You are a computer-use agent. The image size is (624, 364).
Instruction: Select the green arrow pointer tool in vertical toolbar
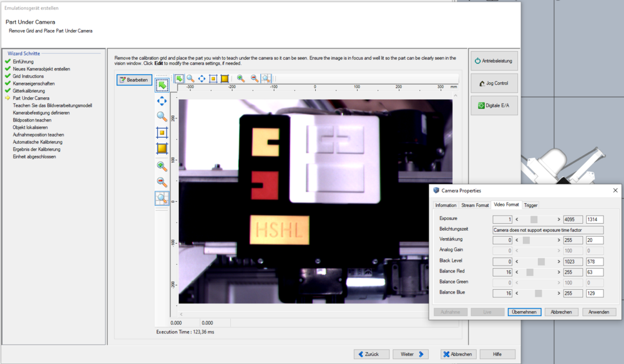point(162,85)
